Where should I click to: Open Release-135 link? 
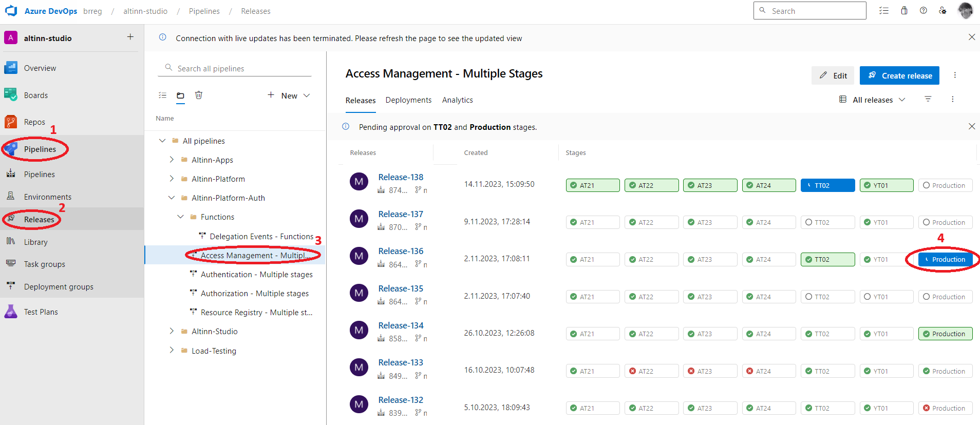pyautogui.click(x=401, y=288)
